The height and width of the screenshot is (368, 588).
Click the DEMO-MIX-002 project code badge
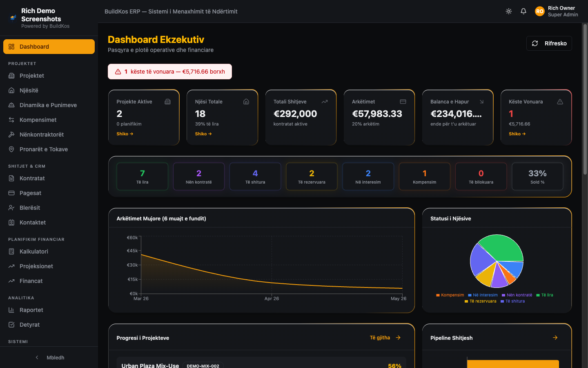pos(203,366)
